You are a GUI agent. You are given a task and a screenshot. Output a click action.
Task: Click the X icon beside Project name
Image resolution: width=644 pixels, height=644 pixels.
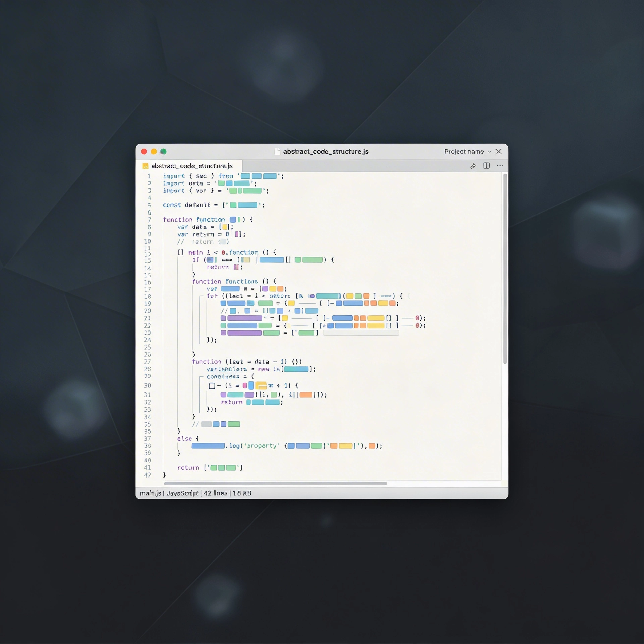[498, 152]
